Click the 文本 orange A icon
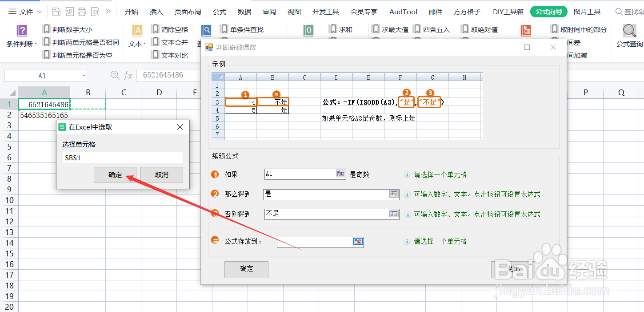The width and height of the screenshot is (644, 312). [137, 31]
